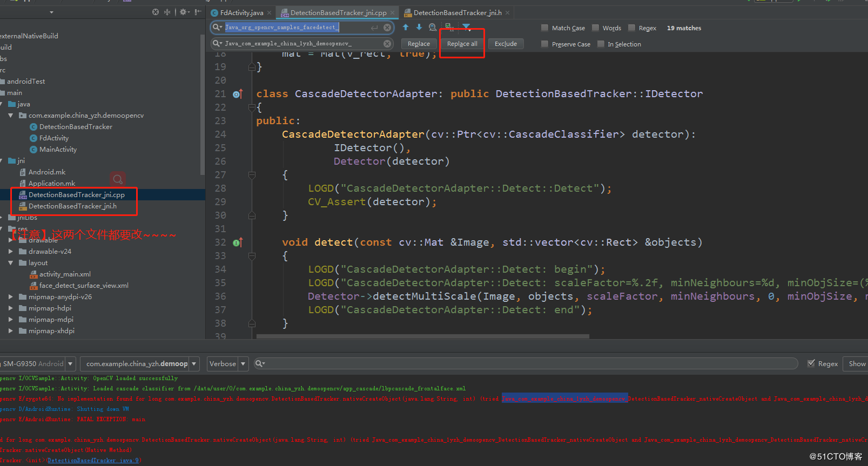The width and height of the screenshot is (868, 466).
Task: Expand the mipmap-anydpi-v26 folder
Action: click(11, 297)
